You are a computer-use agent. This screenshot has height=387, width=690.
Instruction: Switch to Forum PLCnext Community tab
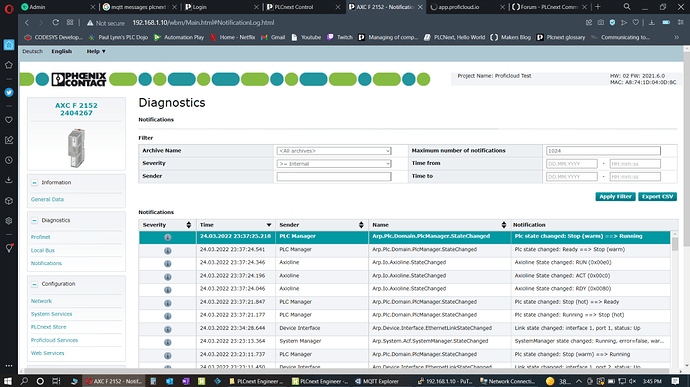[549, 7]
